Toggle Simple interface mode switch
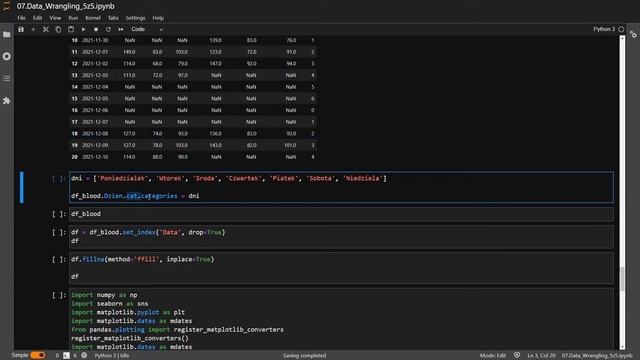Screen dimensions: 640x360 (x=38, y=355)
